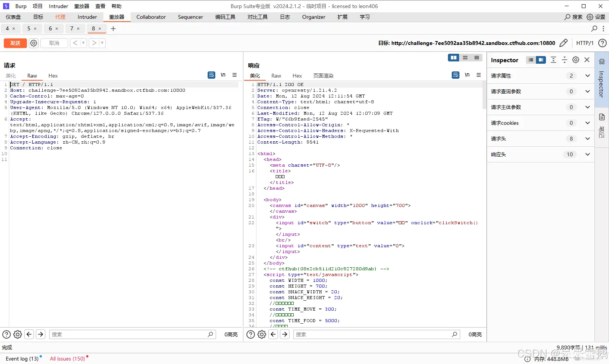Open notes side panel icon
The width and height of the screenshot is (609, 364).
tap(602, 117)
